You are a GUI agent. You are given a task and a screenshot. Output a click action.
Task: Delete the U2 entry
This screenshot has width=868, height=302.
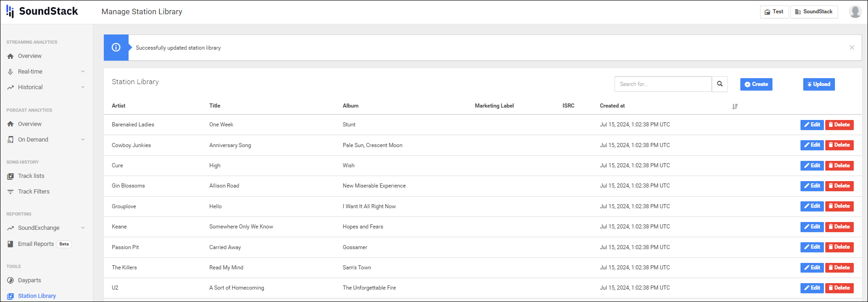point(839,288)
